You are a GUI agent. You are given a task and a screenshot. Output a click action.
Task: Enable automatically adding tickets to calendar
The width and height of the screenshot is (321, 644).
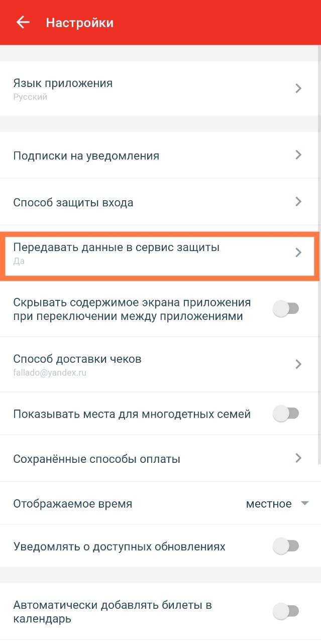point(285,611)
